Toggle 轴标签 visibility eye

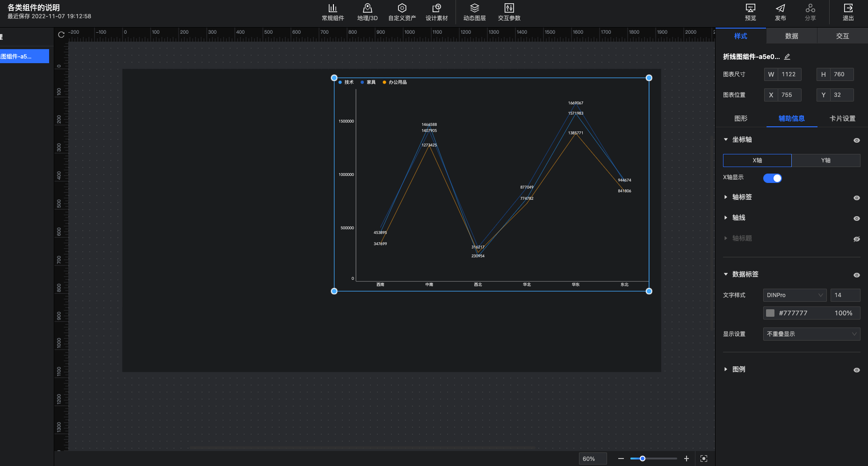point(856,198)
